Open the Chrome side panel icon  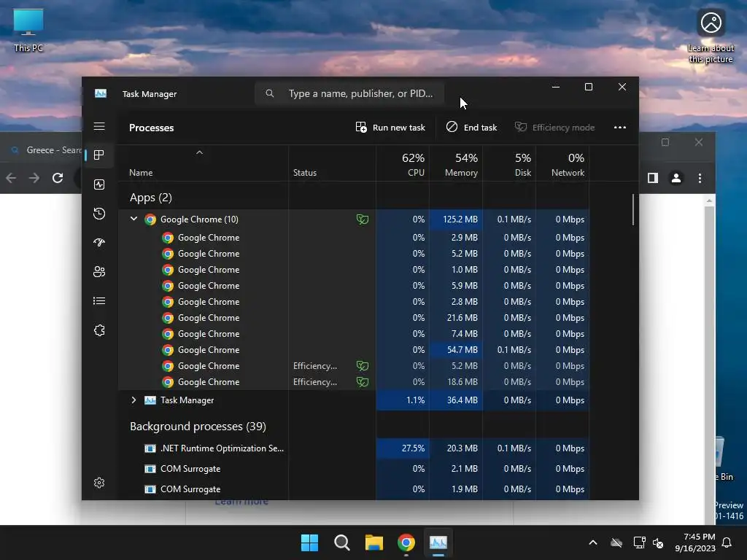coord(653,178)
